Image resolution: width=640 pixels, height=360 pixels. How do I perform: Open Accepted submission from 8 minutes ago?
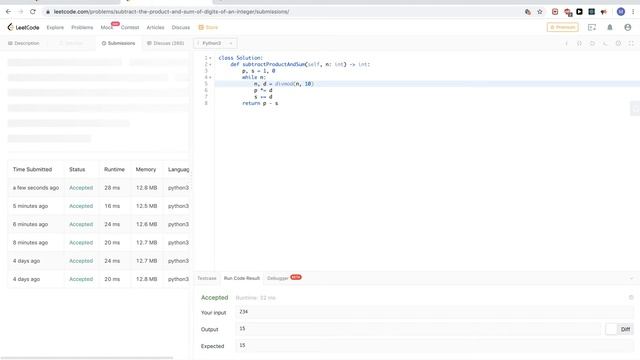(81, 242)
